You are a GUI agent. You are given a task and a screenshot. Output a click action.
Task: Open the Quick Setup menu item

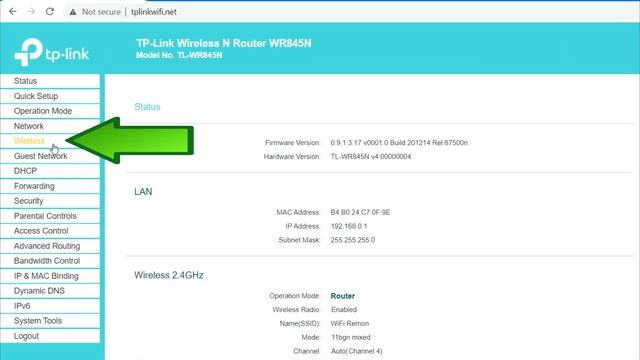50,96
